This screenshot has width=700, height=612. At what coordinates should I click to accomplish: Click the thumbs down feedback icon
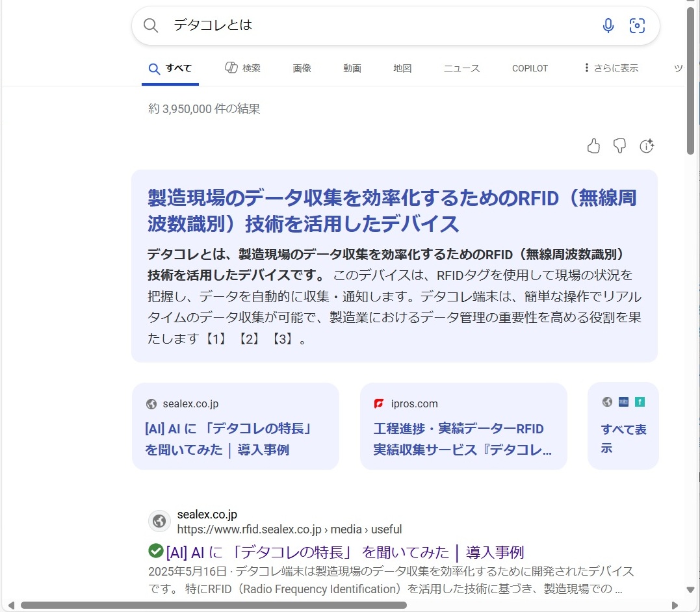(x=620, y=146)
